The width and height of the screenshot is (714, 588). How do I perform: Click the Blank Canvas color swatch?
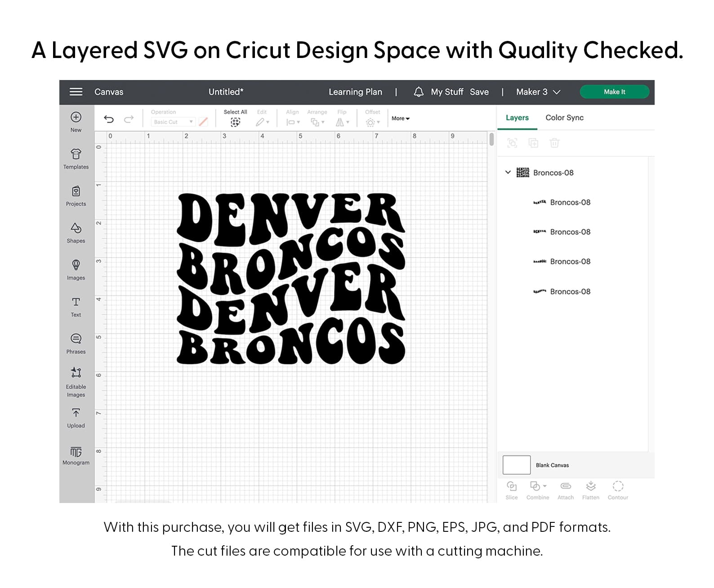(x=516, y=465)
